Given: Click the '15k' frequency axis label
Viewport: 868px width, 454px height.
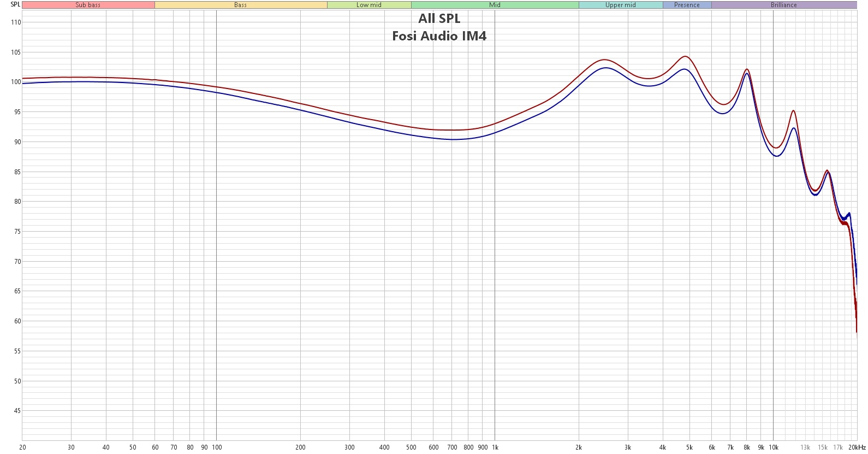Looking at the screenshot, I should coord(823,447).
